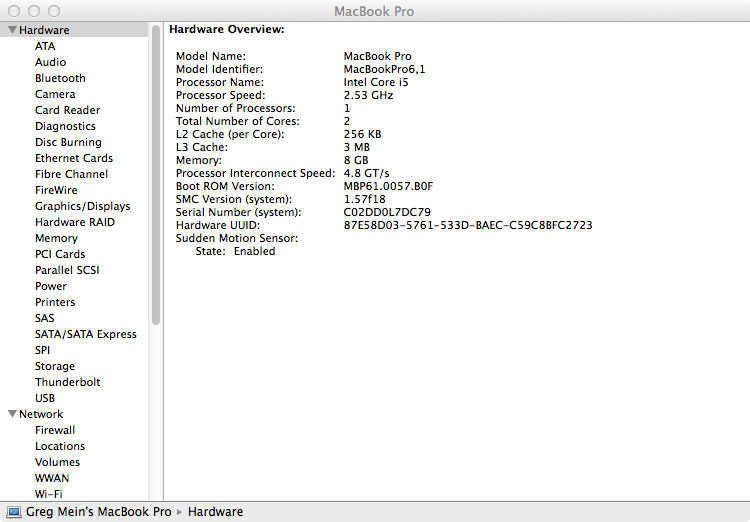The width and height of the screenshot is (750, 522).
Task: Close the MacBook Pro window
Action: tap(14, 11)
